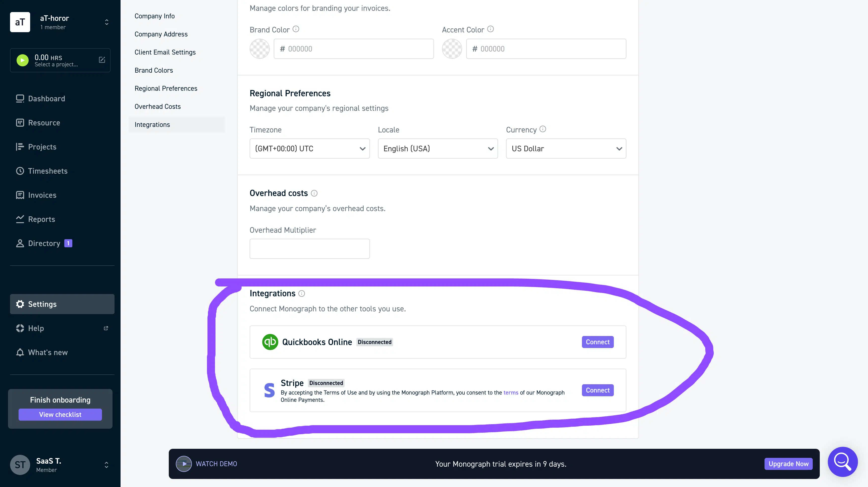Open the Timezone dropdown

click(x=309, y=149)
